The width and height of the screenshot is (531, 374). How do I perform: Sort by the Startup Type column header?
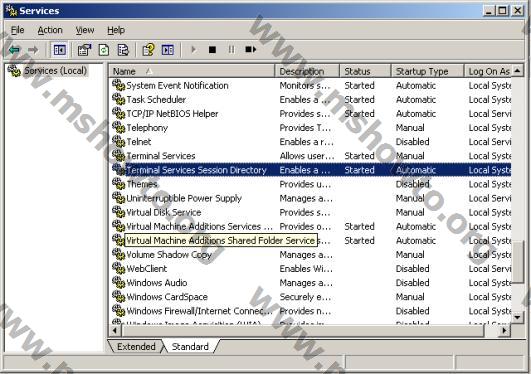point(428,71)
